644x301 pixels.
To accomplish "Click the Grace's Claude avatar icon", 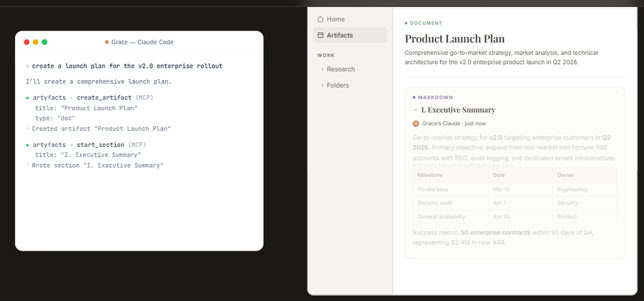I will [415, 123].
